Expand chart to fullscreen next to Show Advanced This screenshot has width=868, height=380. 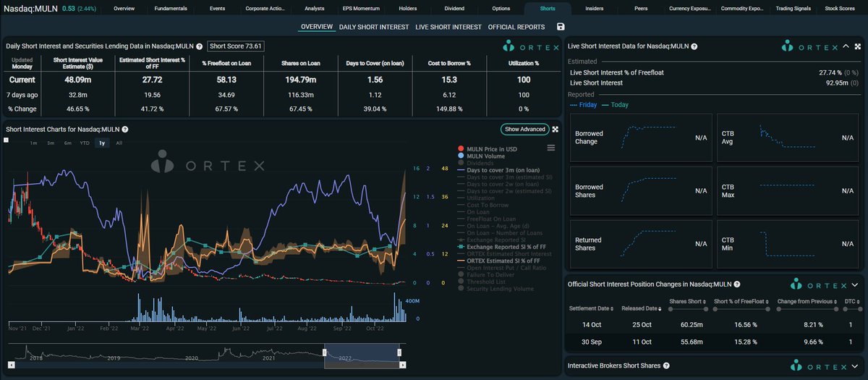coord(556,130)
